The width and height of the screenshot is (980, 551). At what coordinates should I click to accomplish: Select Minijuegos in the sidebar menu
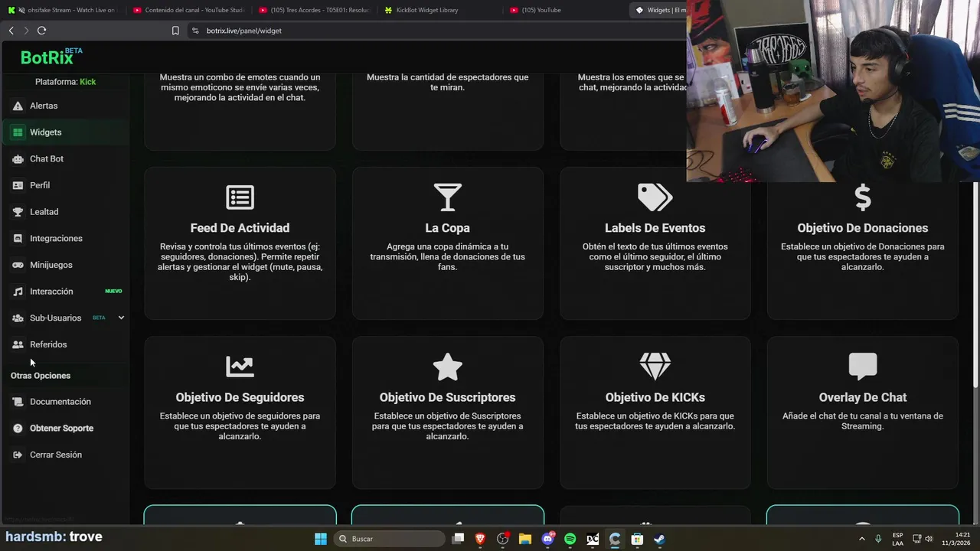point(51,265)
